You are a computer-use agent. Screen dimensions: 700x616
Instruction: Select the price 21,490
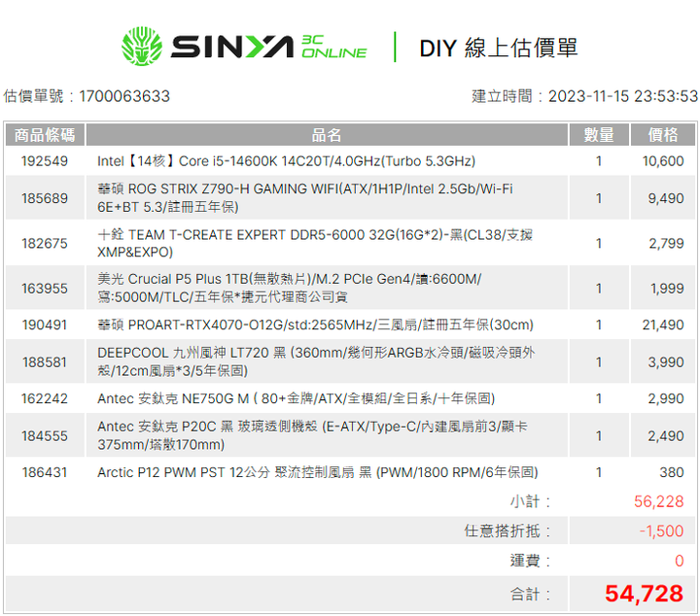[x=663, y=325]
